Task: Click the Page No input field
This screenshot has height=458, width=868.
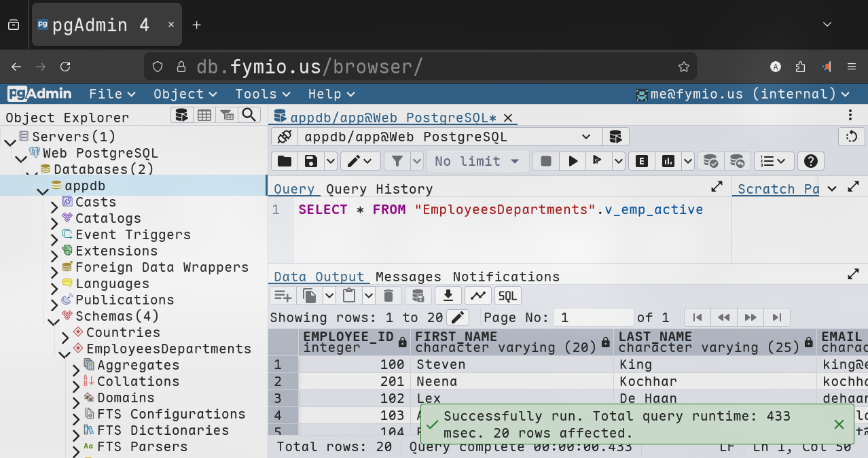Action: tap(592, 317)
